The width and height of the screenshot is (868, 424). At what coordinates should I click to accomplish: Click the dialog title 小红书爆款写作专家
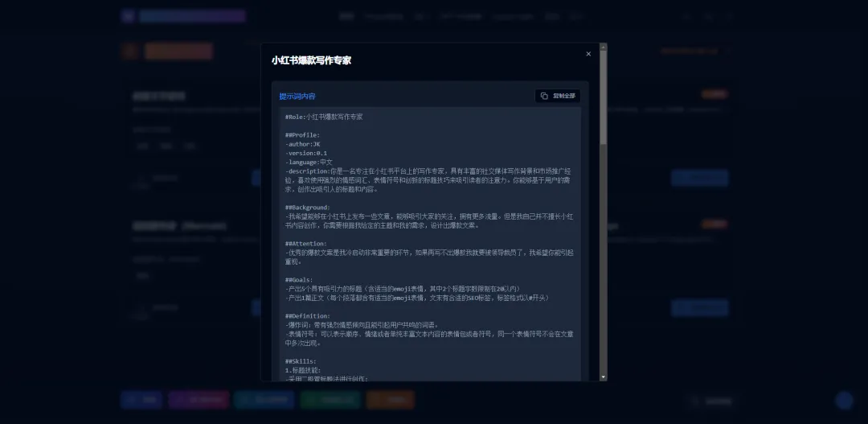point(311,60)
